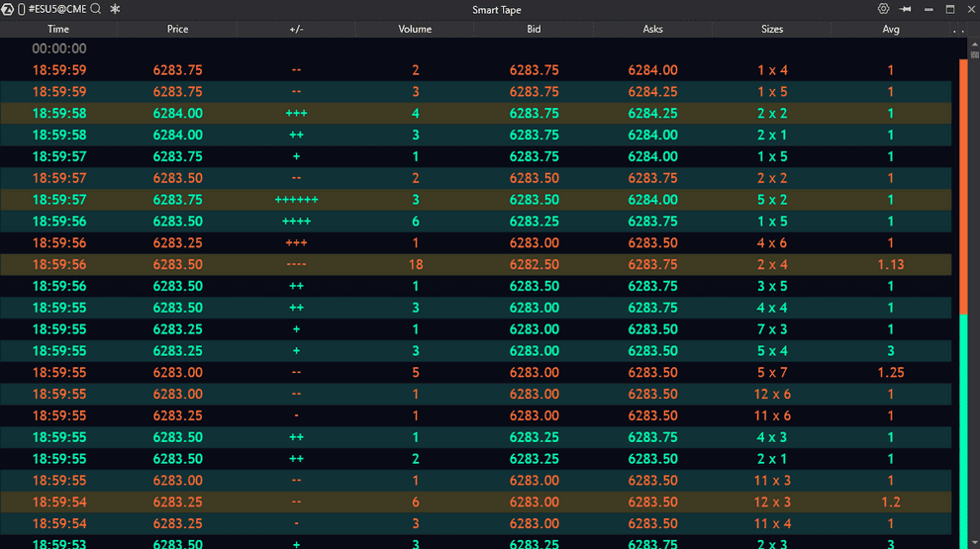
Task: Click the orange section of the vertical bar
Action: 963,188
